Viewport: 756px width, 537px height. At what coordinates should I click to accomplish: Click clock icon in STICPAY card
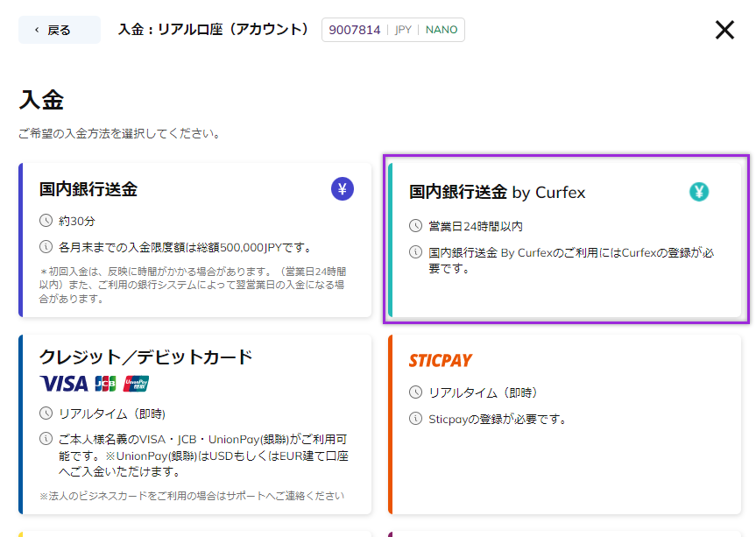pyautogui.click(x=415, y=392)
